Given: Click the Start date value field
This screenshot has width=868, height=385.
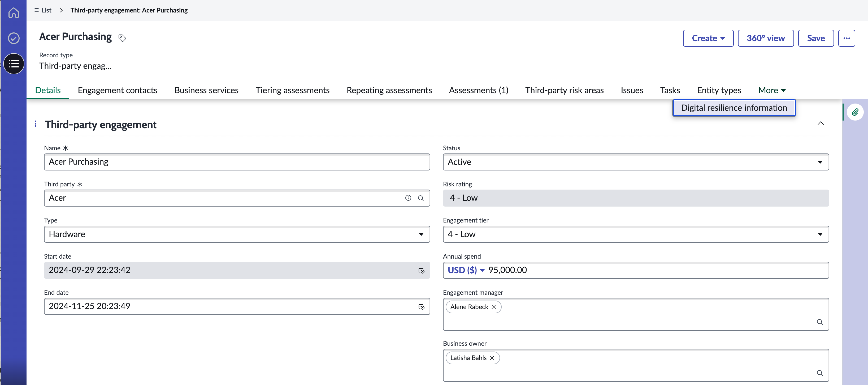Looking at the screenshot, I should click(x=237, y=270).
